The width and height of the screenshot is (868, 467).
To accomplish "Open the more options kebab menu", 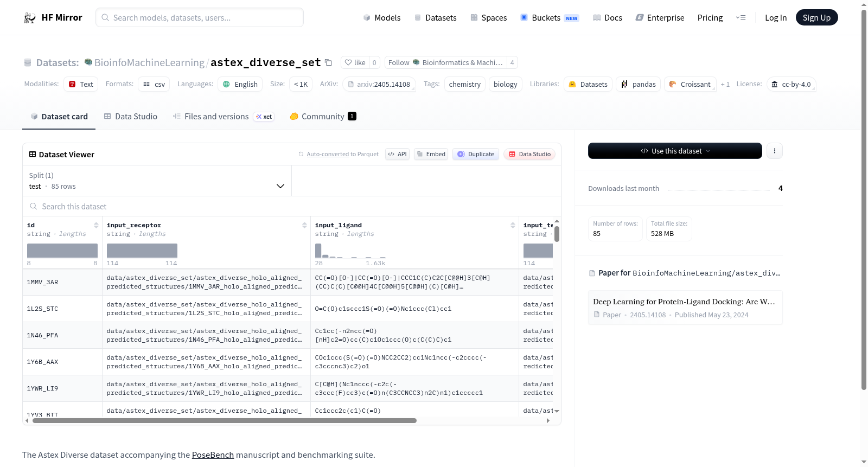I will coord(775,151).
